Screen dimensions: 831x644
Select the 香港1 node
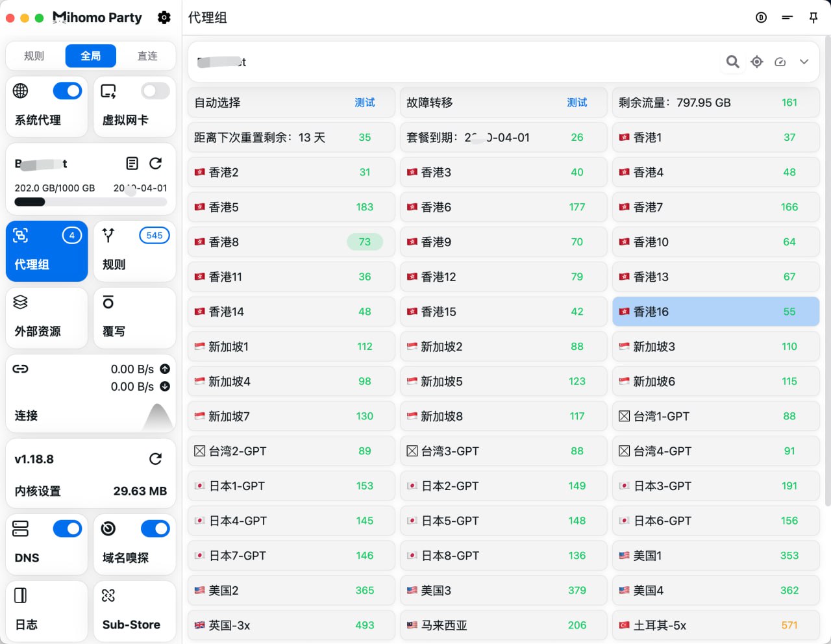(715, 138)
